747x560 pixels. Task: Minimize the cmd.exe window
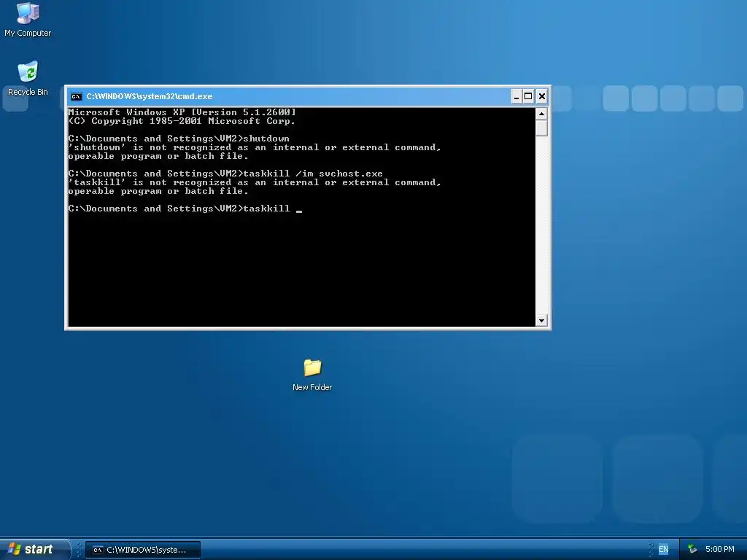[x=516, y=97]
